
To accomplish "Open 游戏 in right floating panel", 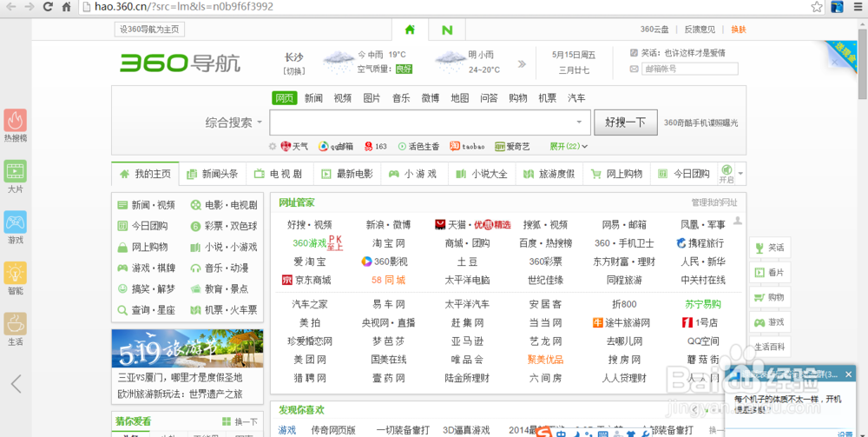I will coord(770,322).
